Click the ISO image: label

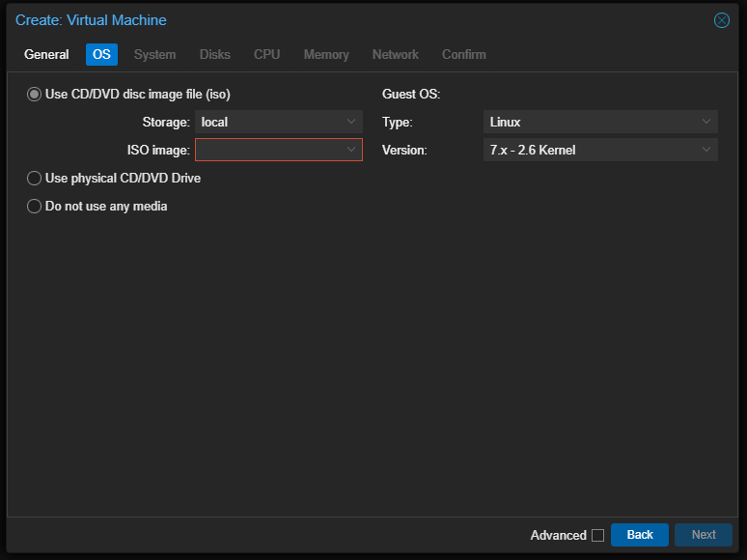coord(158,150)
